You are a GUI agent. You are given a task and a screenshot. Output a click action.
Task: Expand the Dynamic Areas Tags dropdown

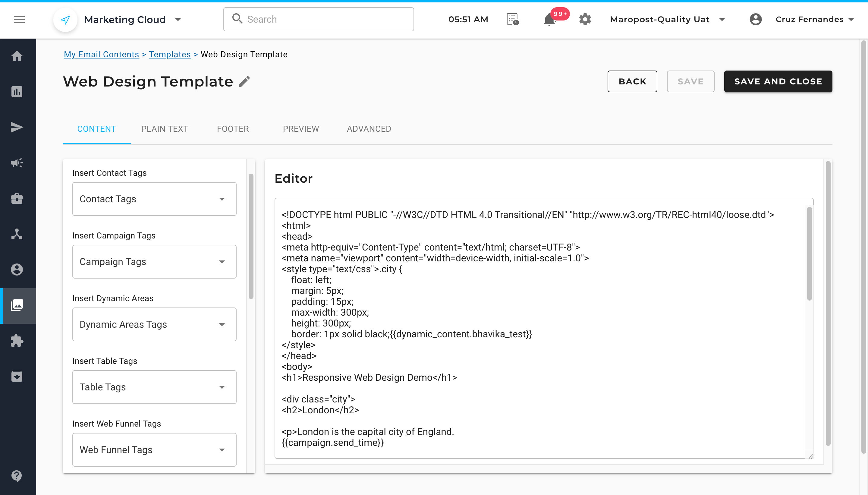point(154,324)
